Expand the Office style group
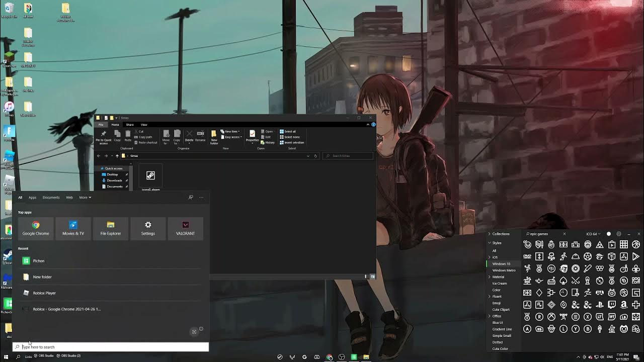644x362 pixels. pos(489,316)
